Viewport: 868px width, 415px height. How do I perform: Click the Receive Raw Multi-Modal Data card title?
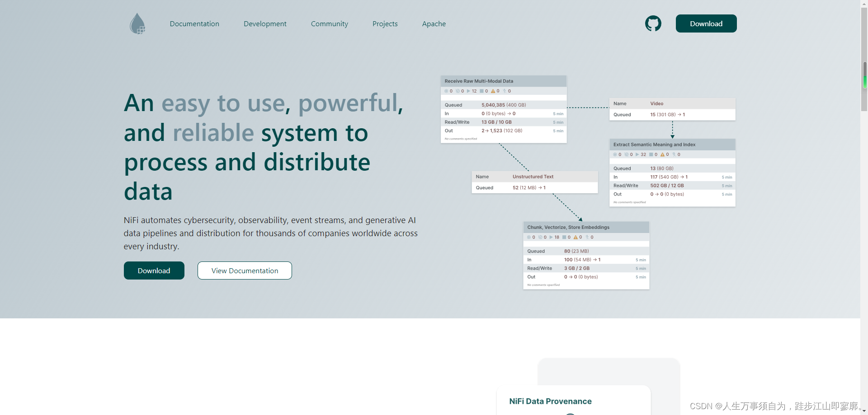pyautogui.click(x=479, y=81)
